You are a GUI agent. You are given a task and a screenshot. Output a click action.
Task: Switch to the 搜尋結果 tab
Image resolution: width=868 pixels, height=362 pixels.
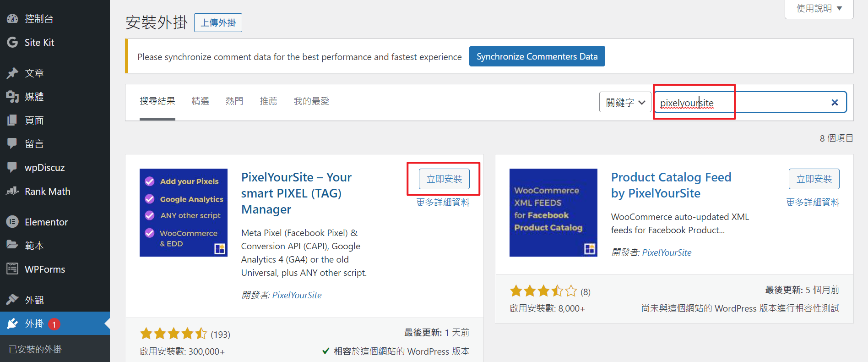(x=157, y=101)
